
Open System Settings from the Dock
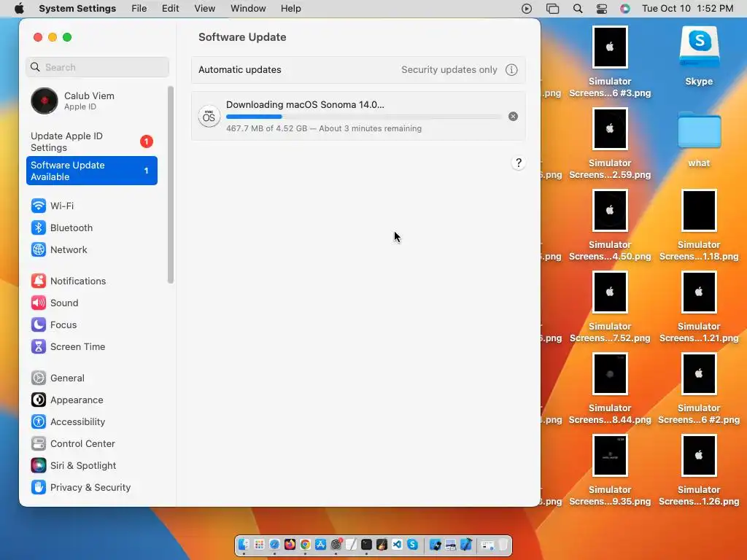(336, 544)
